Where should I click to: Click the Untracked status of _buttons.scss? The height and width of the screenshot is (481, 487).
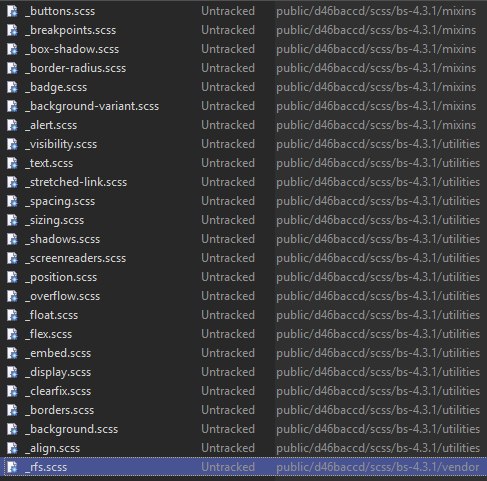point(228,11)
